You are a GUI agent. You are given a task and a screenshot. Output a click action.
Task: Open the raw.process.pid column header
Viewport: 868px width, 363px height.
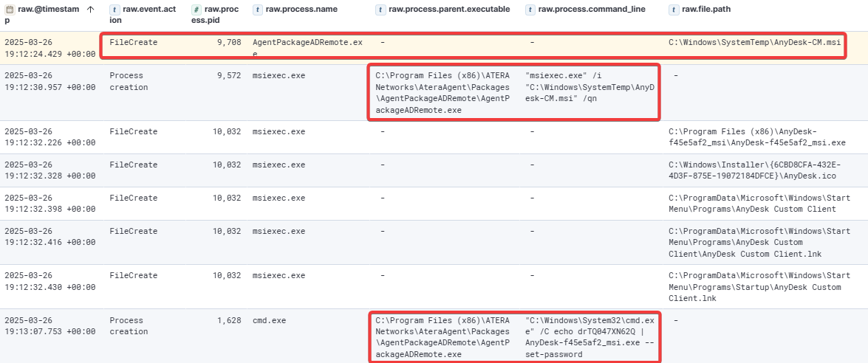click(216, 15)
